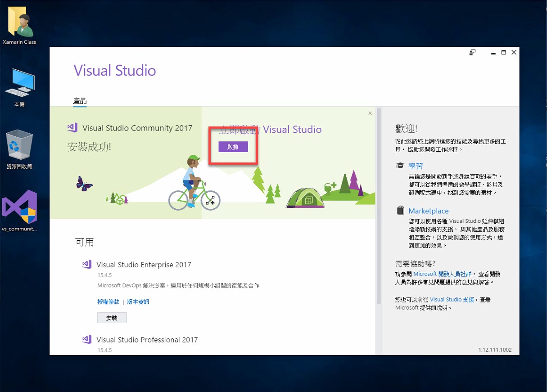
Task: Click Visual Studio Community 2017 logo icon
Action: [x=72, y=128]
